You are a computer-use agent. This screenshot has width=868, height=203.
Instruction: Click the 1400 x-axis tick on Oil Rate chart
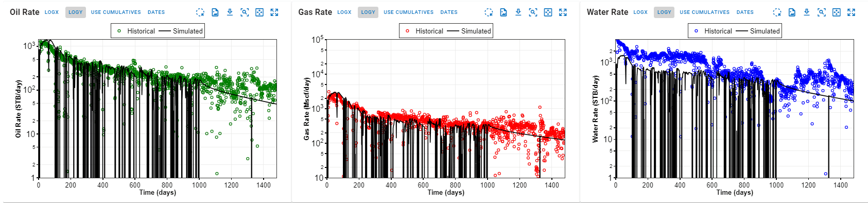tap(264, 185)
